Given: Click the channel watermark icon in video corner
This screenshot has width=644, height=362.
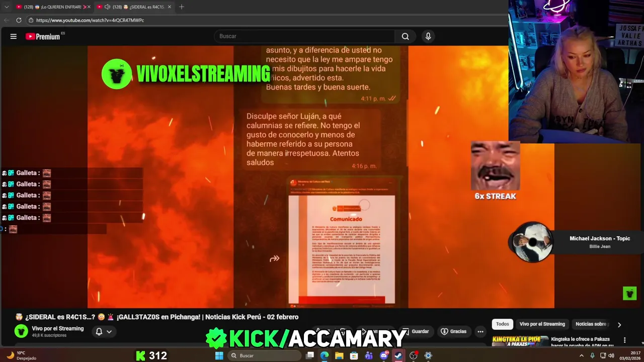Looking at the screenshot, I should tap(629, 293).
